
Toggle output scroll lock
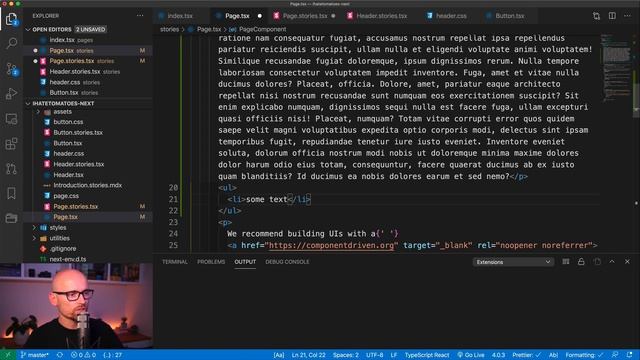[581, 262]
